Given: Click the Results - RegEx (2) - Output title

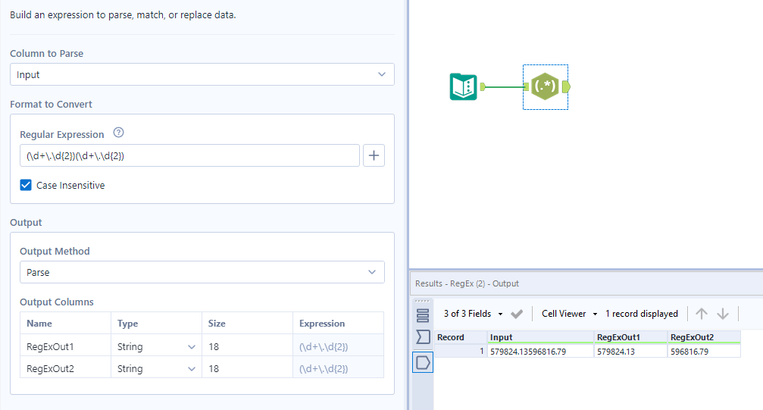Looking at the screenshot, I should [467, 283].
